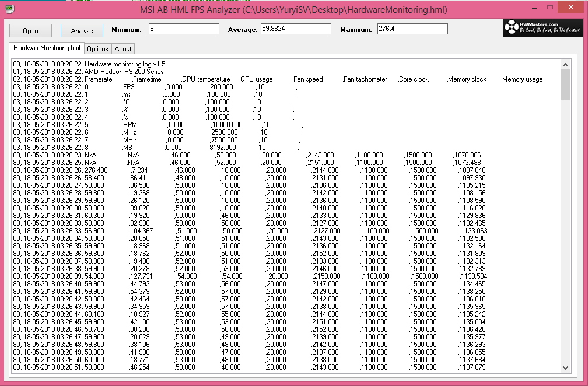Screen dimensions: 588x386
Task: Click the memory usage value 1073.488
Action: coord(468,163)
